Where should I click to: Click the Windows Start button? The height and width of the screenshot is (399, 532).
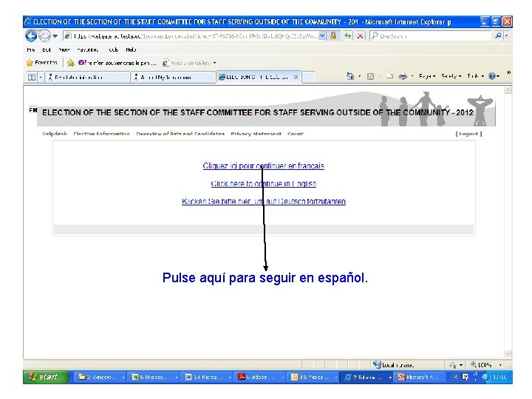tap(46, 377)
